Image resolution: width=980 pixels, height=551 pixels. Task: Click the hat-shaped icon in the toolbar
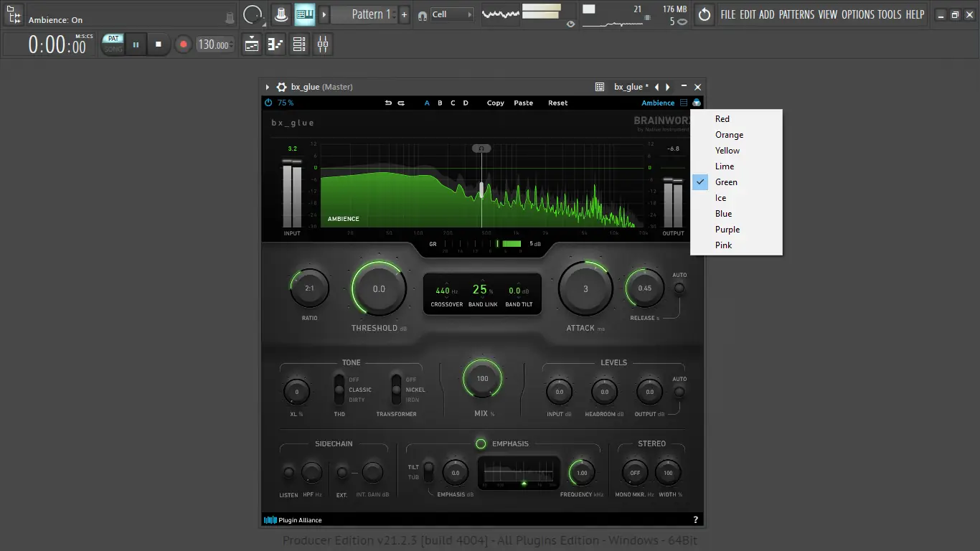tap(281, 14)
